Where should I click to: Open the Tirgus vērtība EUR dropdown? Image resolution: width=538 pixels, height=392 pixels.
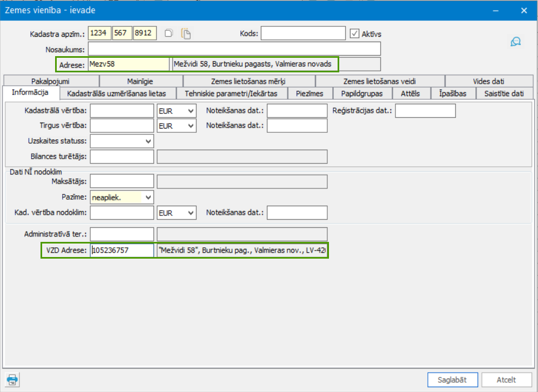coord(176,126)
